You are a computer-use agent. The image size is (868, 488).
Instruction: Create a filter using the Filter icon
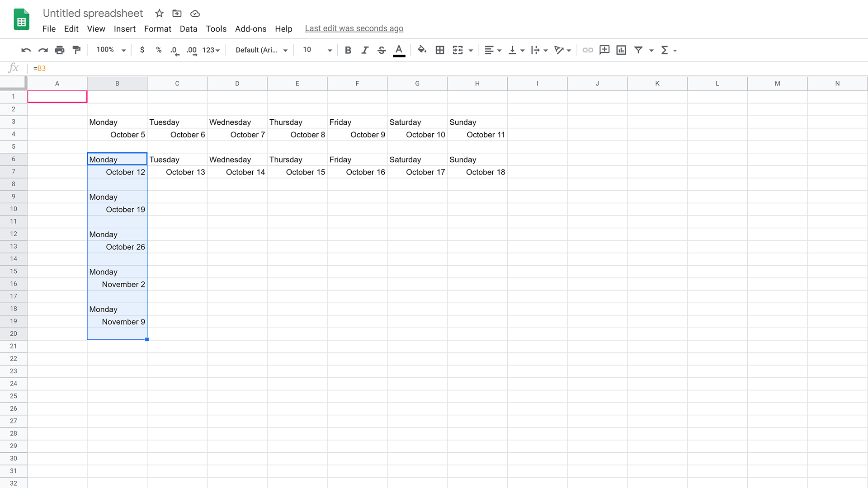point(638,50)
